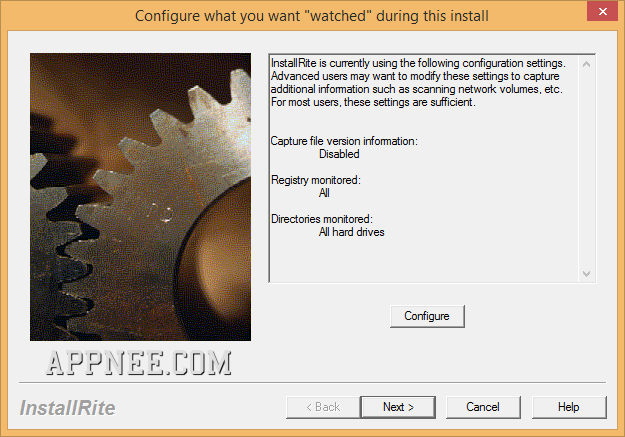This screenshot has height=437, width=625.
Task: Select the 'Disabled' setting value text
Action: point(339,154)
